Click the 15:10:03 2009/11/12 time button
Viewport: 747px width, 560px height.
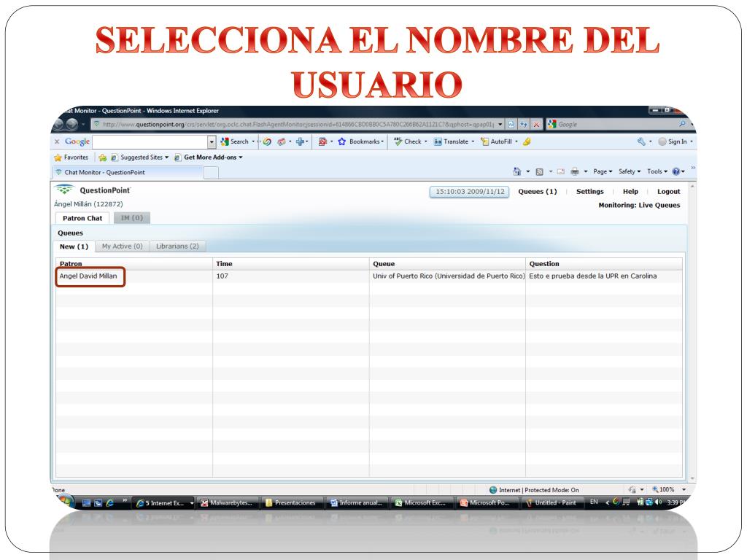(x=470, y=192)
